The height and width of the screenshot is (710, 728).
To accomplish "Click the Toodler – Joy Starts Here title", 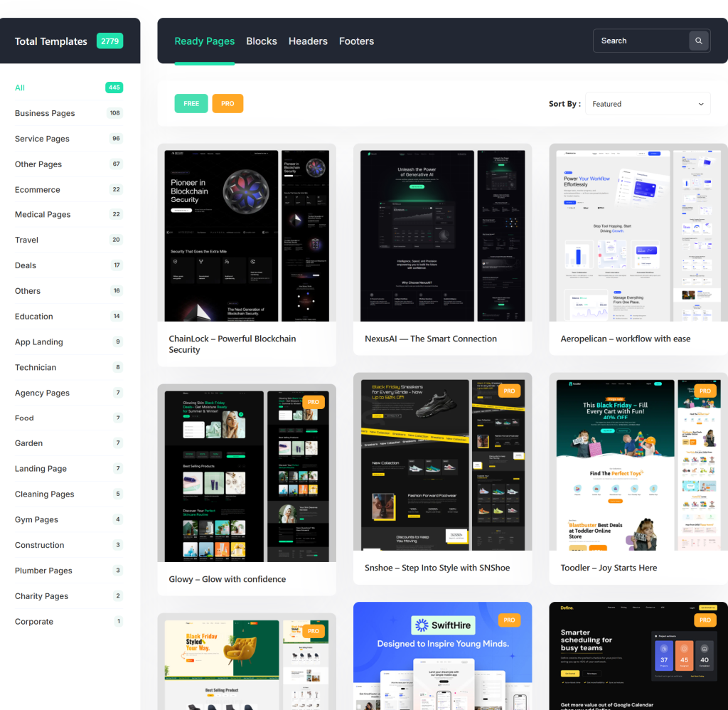I will coord(609,568).
